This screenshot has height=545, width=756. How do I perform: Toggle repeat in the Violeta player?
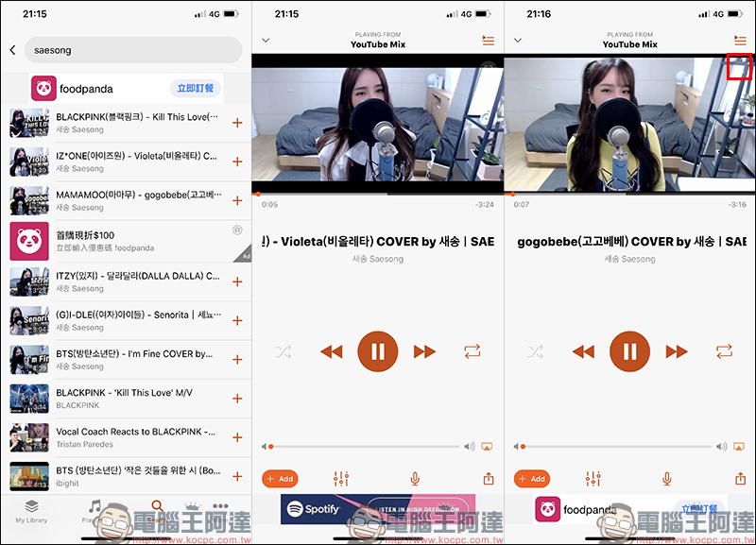472,351
